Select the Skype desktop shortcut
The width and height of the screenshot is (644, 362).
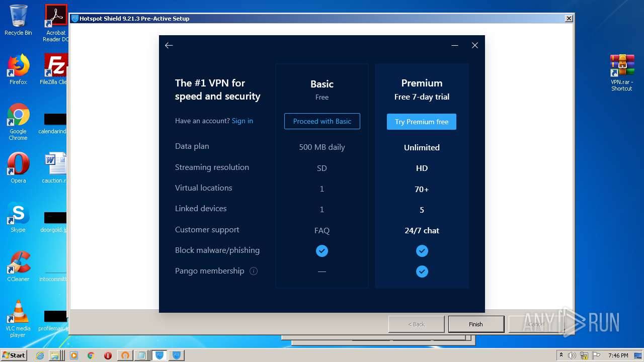18,217
